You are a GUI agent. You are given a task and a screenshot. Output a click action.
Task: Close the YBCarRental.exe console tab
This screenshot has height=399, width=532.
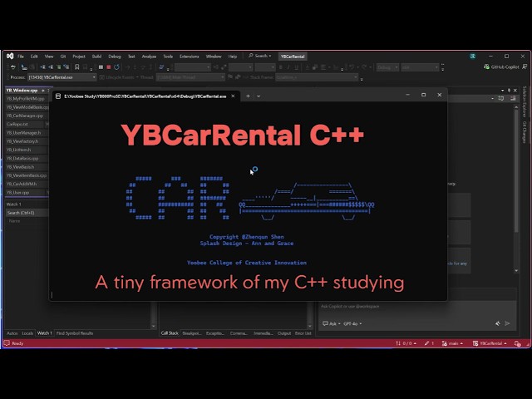(233, 96)
